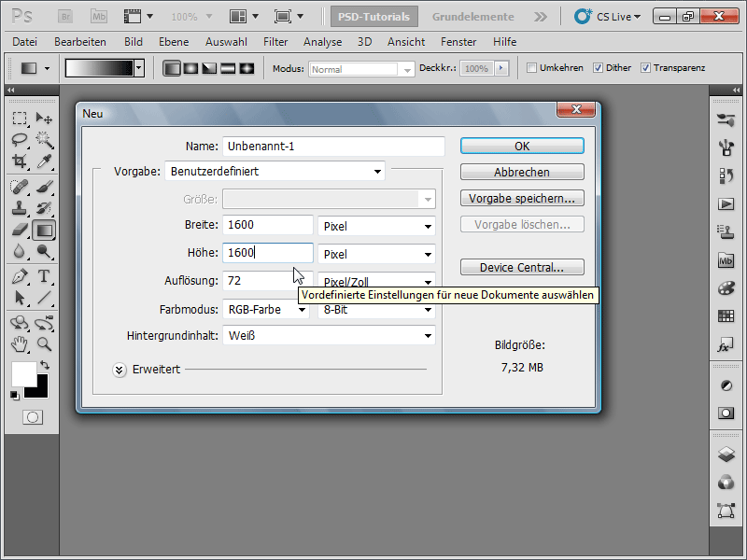Select the Crop tool
The width and height of the screenshot is (747, 560).
click(x=20, y=161)
